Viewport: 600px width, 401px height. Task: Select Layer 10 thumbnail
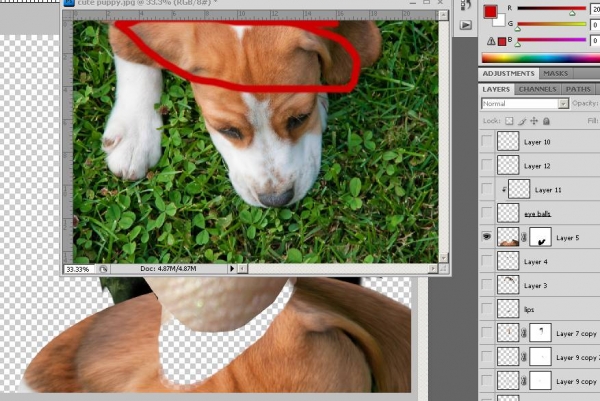tap(508, 141)
